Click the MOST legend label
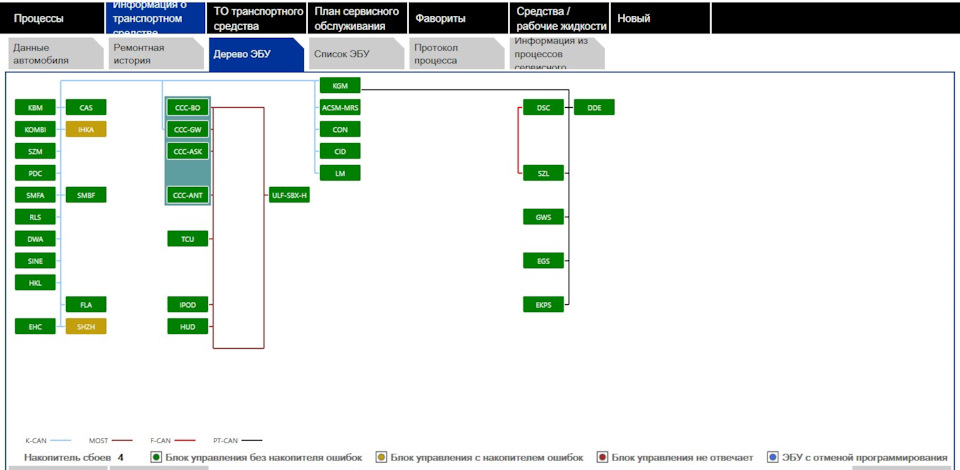This screenshot has height=470, width=960. 99,440
